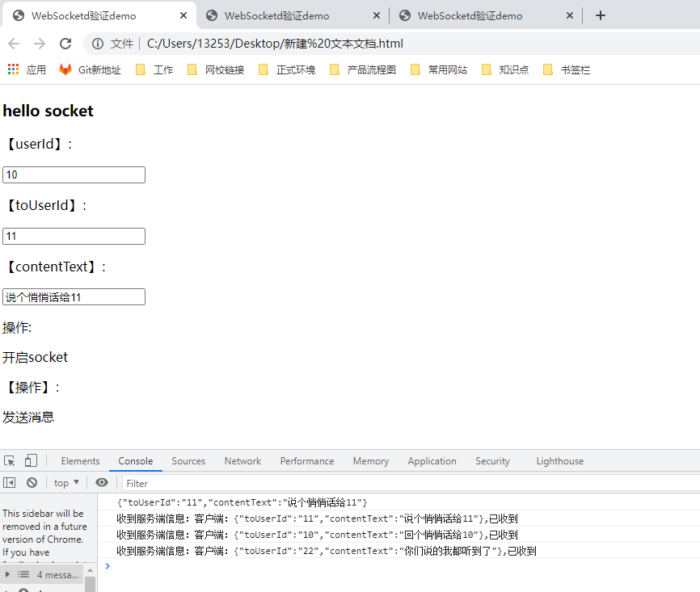
Task: Select the Console panel tab
Action: coord(136,461)
